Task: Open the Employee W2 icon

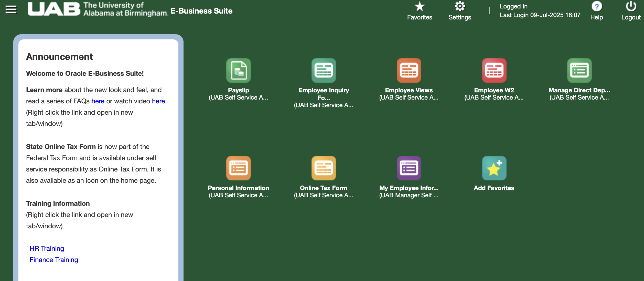Action: point(494,70)
